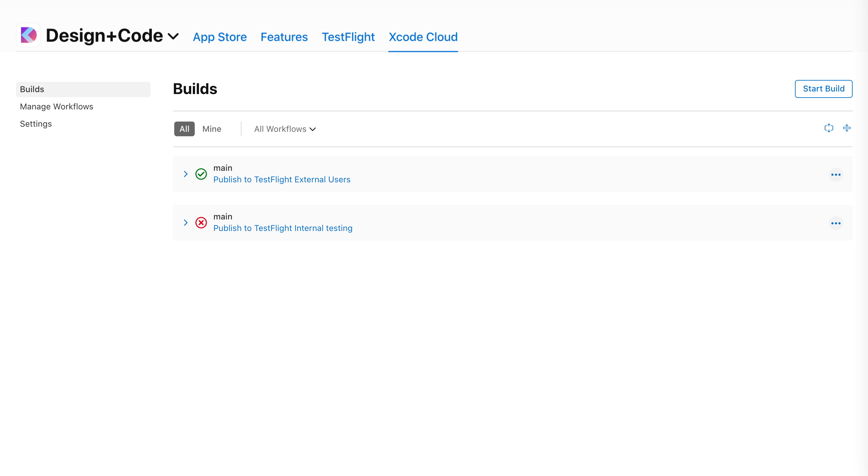This screenshot has width=868, height=476.
Task: Switch to the Mine builds filter
Action: click(212, 129)
